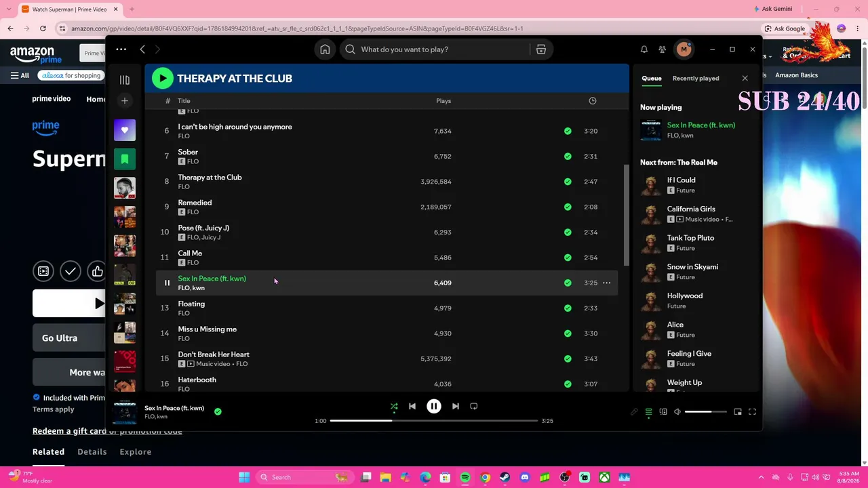Open the Browse icon in Spotify search bar
The width and height of the screenshot is (868, 488).
pos(541,49)
